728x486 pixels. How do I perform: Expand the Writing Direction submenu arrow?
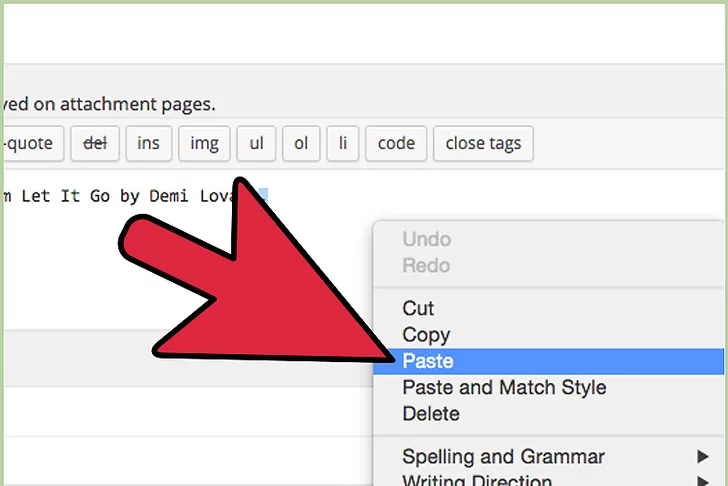(x=702, y=481)
